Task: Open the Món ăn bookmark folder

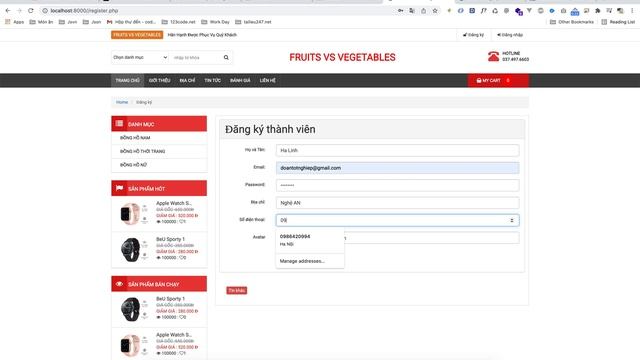Action: (41, 22)
